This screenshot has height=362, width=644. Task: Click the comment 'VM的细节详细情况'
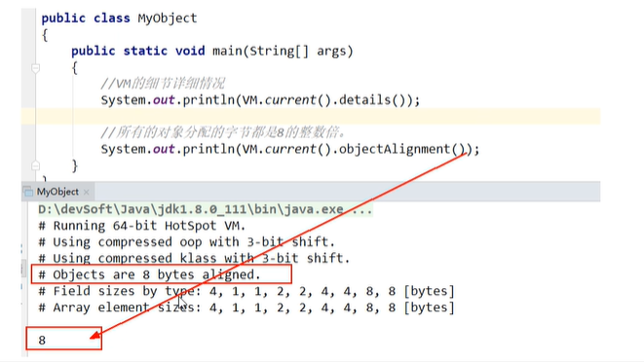tap(163, 84)
